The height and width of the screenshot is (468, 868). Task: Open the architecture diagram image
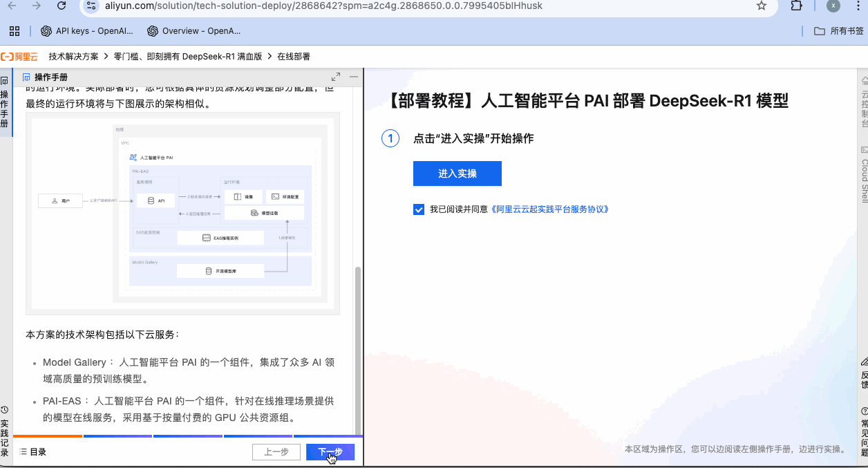pos(182,214)
